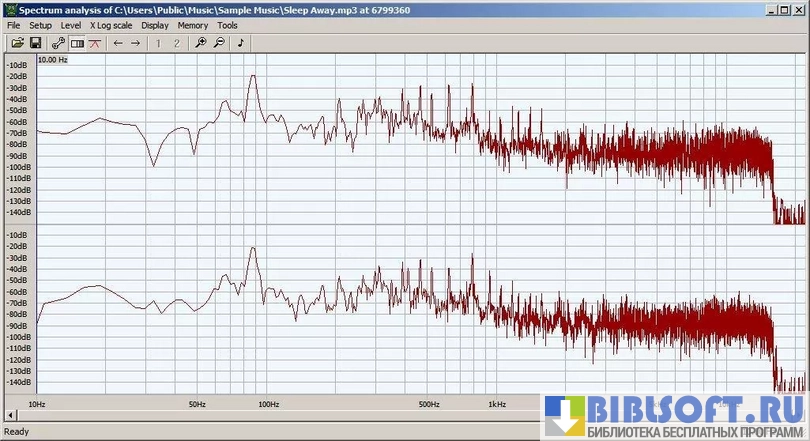Click the zoom out magnifier icon
The width and height of the screenshot is (810, 441).
tap(219, 43)
